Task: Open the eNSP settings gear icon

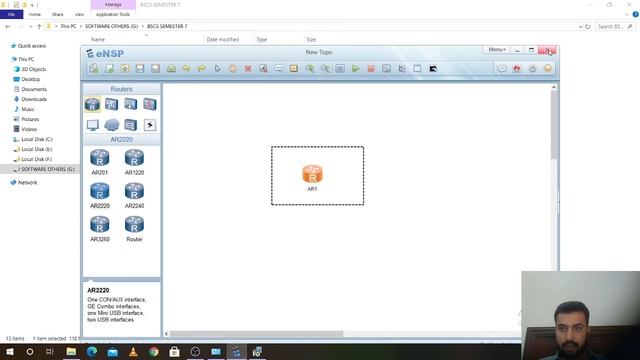Action: pyautogui.click(x=532, y=69)
